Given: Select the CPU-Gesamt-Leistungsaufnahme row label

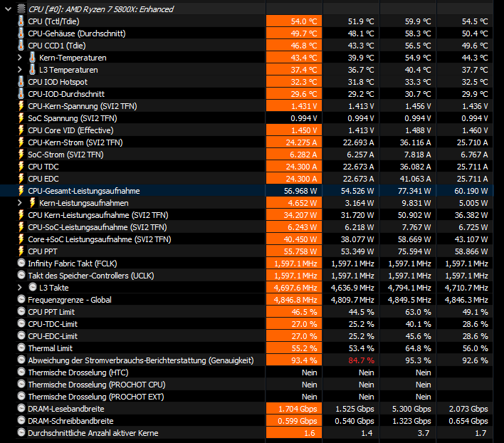Looking at the screenshot, I should click(x=84, y=191).
